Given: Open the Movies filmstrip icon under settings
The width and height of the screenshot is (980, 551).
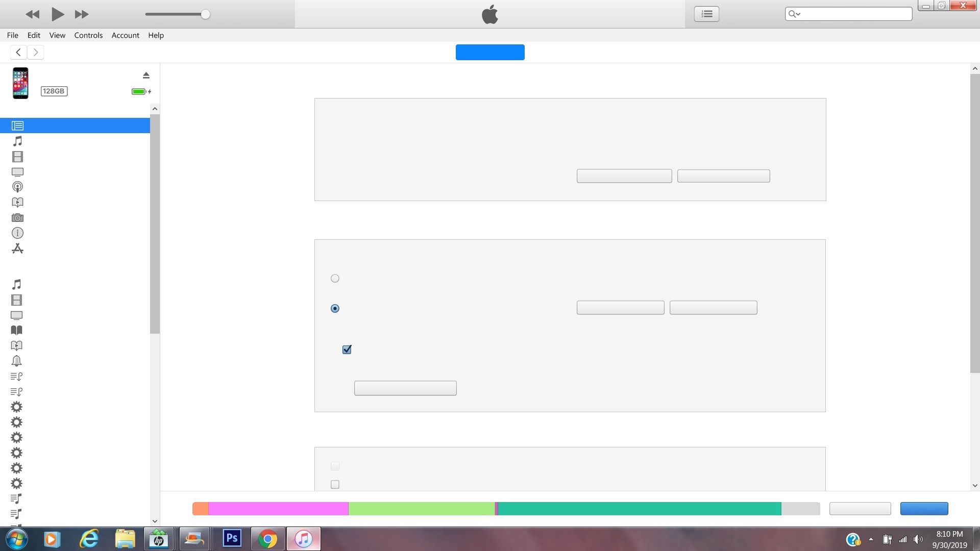Looking at the screenshot, I should [x=17, y=157].
